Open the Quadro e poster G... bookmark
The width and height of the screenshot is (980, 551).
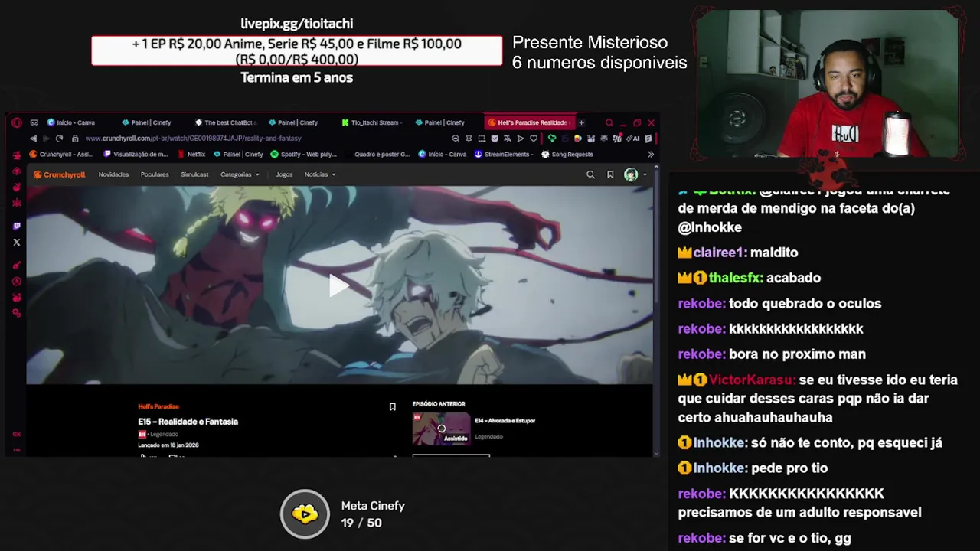coord(377,154)
